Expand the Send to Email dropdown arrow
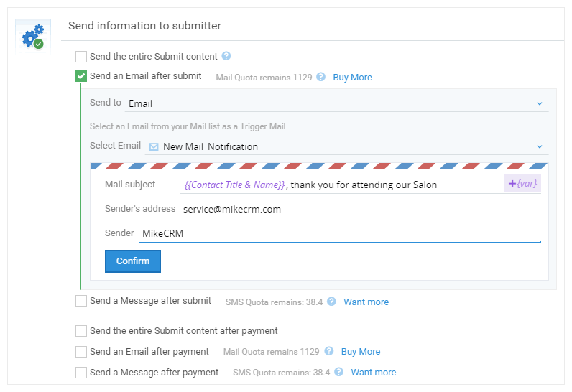This screenshot has width=572, height=392. 540,103
